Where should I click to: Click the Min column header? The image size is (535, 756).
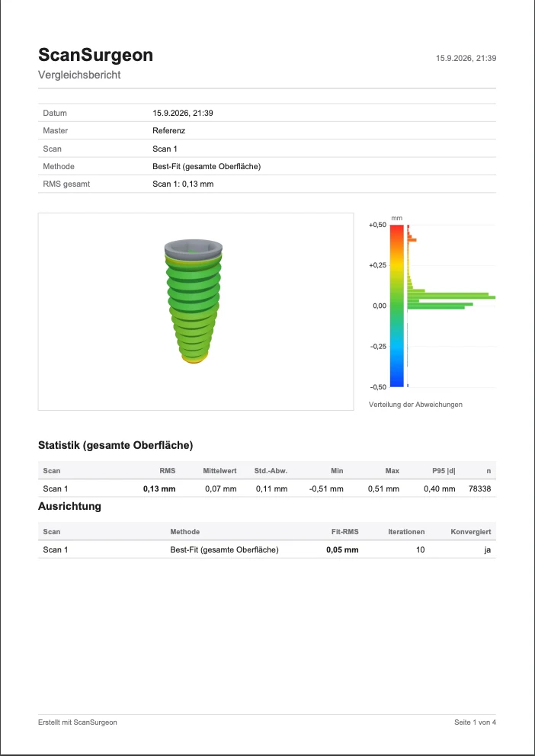point(337,471)
